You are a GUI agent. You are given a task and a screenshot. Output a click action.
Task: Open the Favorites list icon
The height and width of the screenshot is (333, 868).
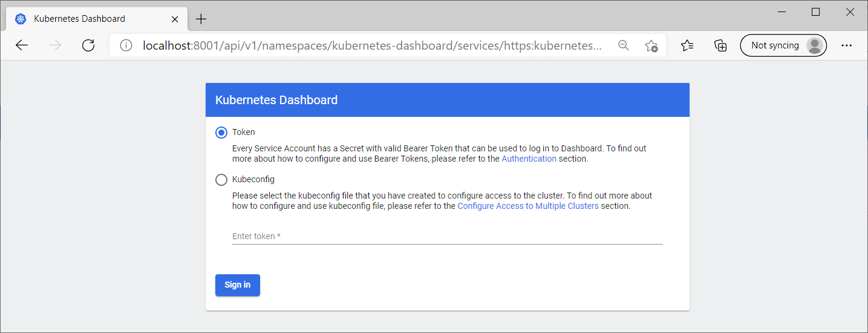(x=687, y=45)
